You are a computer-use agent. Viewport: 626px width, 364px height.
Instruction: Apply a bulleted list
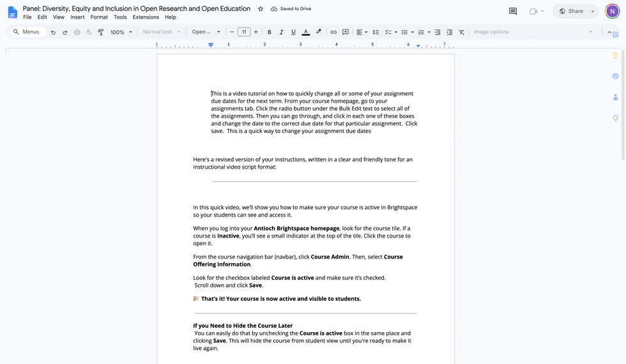tap(404, 32)
